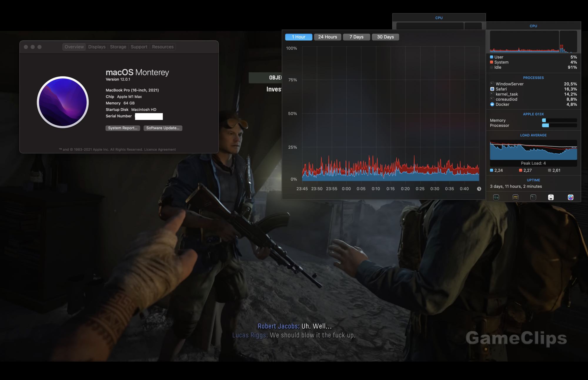The height and width of the screenshot is (380, 588).
Task: Click the System Report button
Action: (123, 128)
